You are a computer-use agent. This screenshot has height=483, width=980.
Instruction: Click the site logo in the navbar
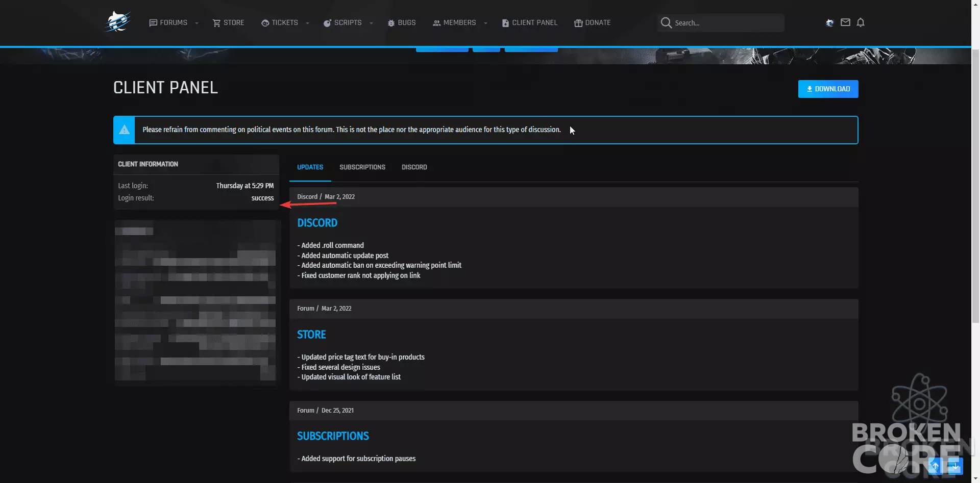pos(118,22)
